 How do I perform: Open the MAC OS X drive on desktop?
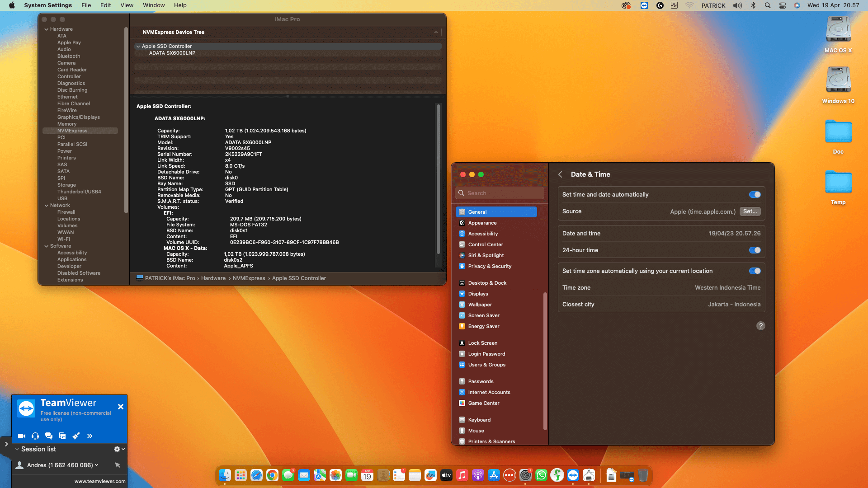pyautogui.click(x=838, y=35)
